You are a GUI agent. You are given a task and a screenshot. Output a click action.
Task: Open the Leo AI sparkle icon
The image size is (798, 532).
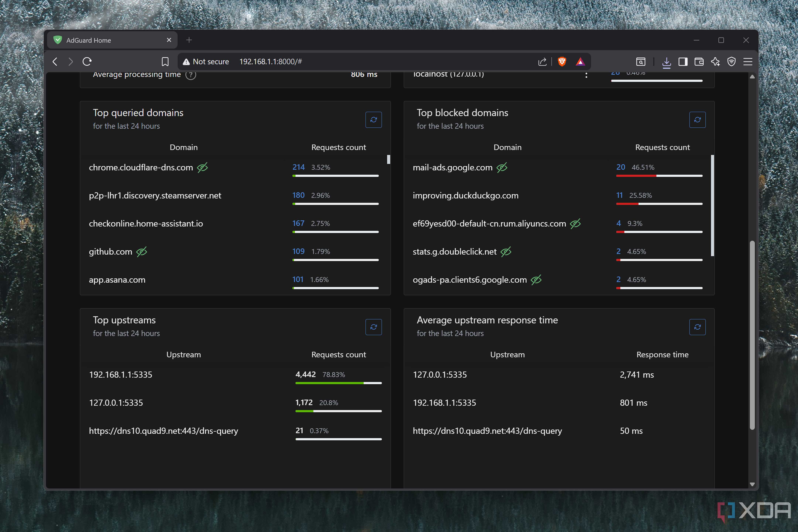point(715,62)
